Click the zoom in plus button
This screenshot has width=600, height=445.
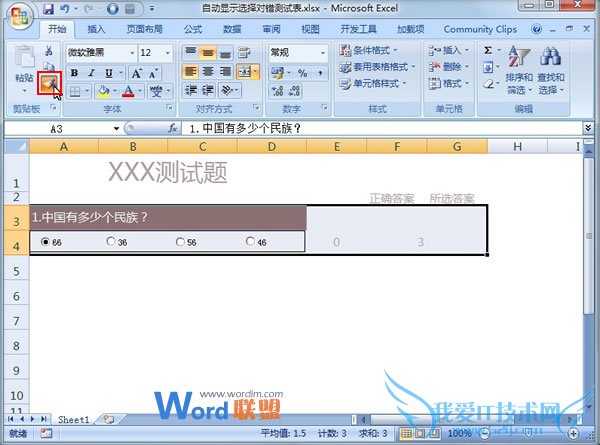573,434
